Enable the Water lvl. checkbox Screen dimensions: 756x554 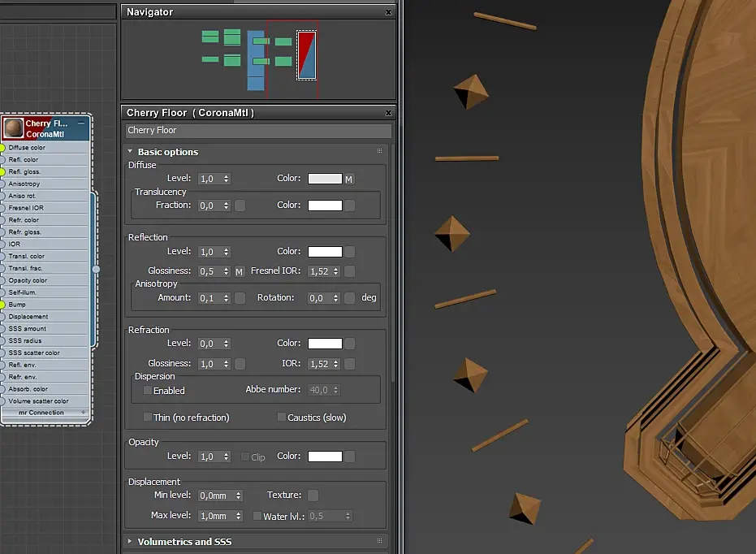257,516
